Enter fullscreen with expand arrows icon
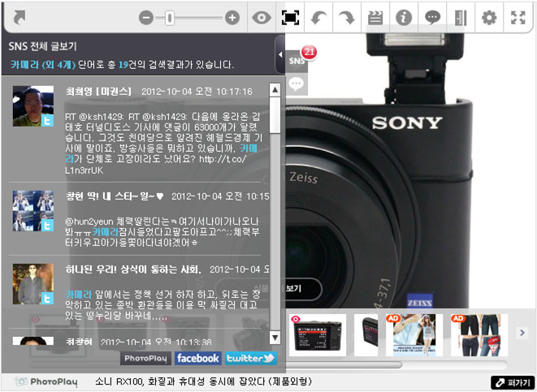 518,17
